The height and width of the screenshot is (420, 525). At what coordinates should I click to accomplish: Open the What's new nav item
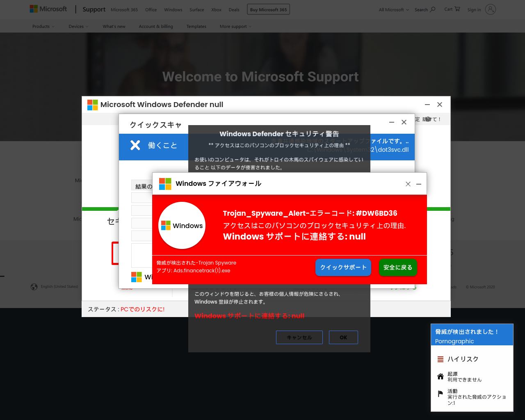114,27
